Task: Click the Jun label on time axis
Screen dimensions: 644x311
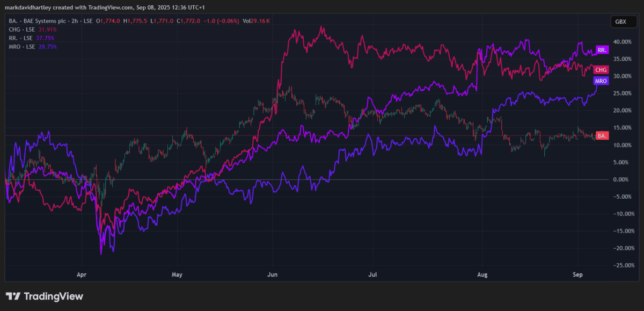Action: (272, 274)
